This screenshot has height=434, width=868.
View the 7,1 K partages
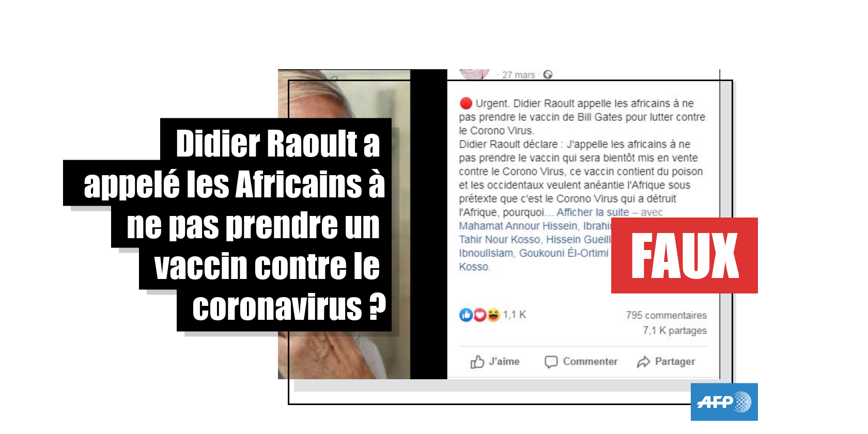pos(674,330)
